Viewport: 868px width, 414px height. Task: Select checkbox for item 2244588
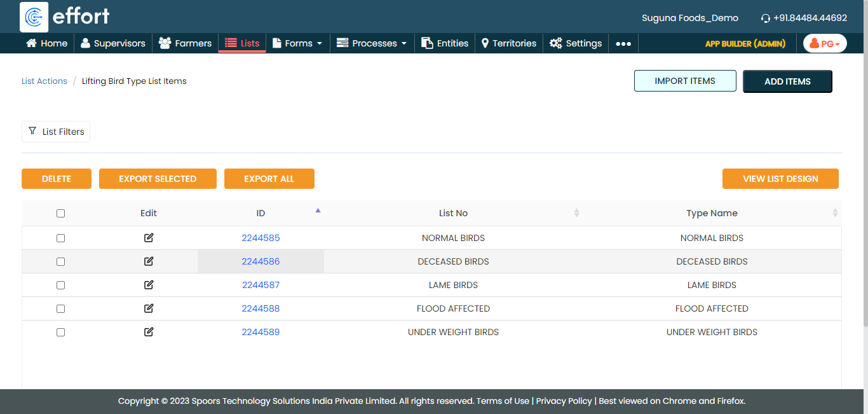pyautogui.click(x=60, y=308)
